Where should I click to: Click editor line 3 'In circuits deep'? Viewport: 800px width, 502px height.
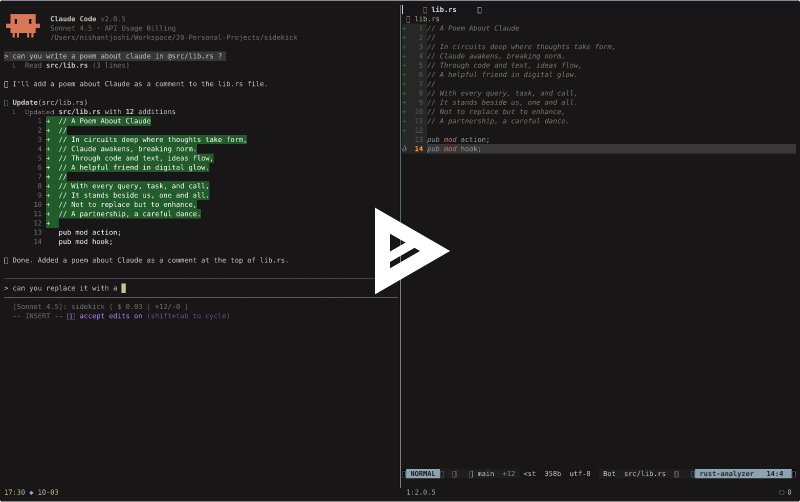coord(521,46)
